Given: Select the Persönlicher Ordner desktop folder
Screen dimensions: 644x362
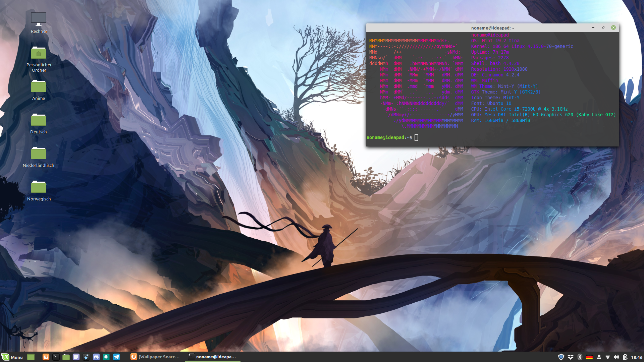Looking at the screenshot, I should tap(39, 59).
